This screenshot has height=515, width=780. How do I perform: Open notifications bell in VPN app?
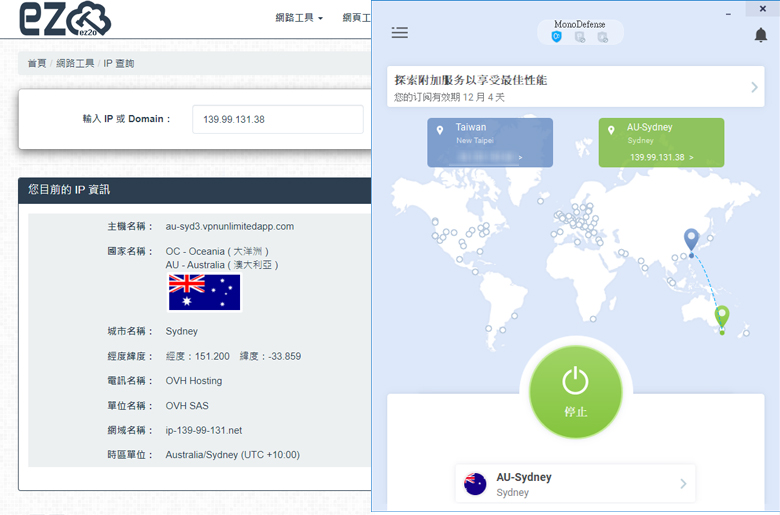[x=761, y=35]
